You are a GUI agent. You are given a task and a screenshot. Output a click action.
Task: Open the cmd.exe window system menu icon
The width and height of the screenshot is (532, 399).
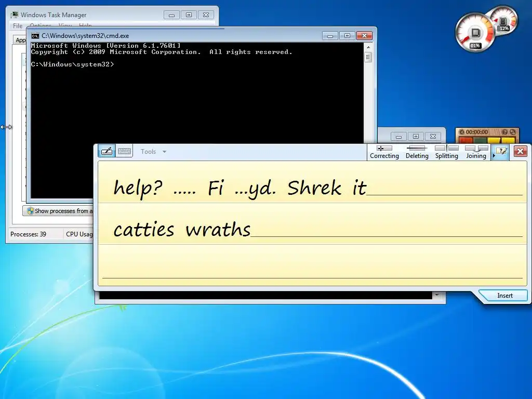click(35, 36)
